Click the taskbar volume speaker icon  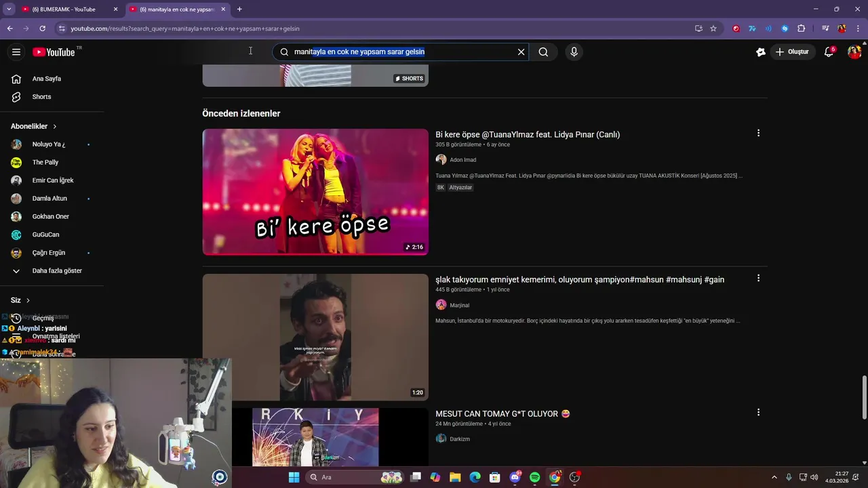814,477
